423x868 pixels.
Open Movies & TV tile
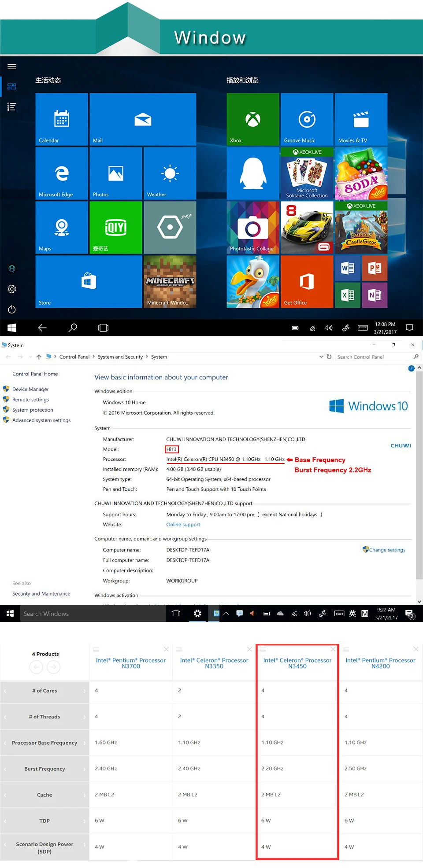point(361,119)
